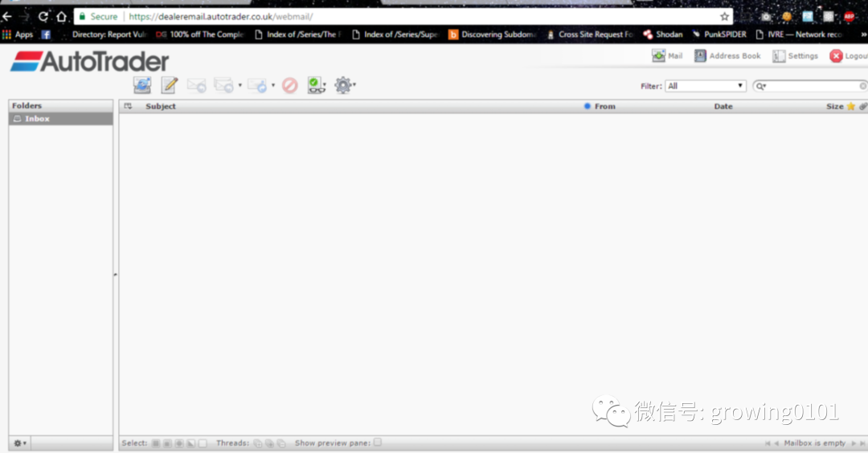
Task: Open the More actions gear menu
Action: coord(344,85)
